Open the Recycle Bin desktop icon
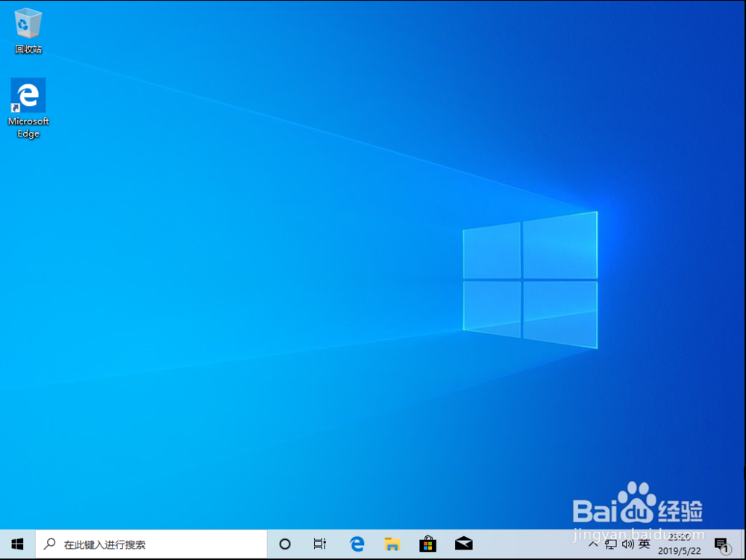This screenshot has width=746, height=560. [28, 31]
